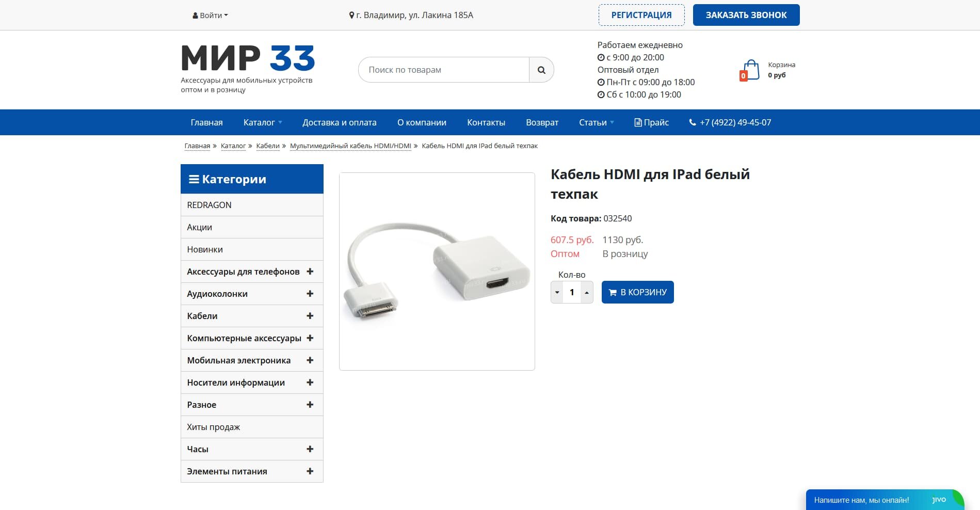Click the ЗАКАЗАТЬ ЗВОНОК button
Image resolution: width=980 pixels, height=510 pixels.
746,15
